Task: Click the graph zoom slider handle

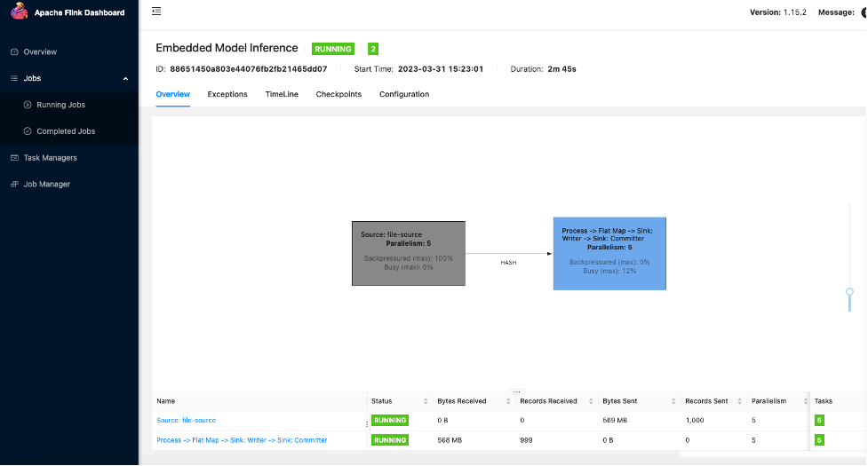Action: (x=849, y=292)
